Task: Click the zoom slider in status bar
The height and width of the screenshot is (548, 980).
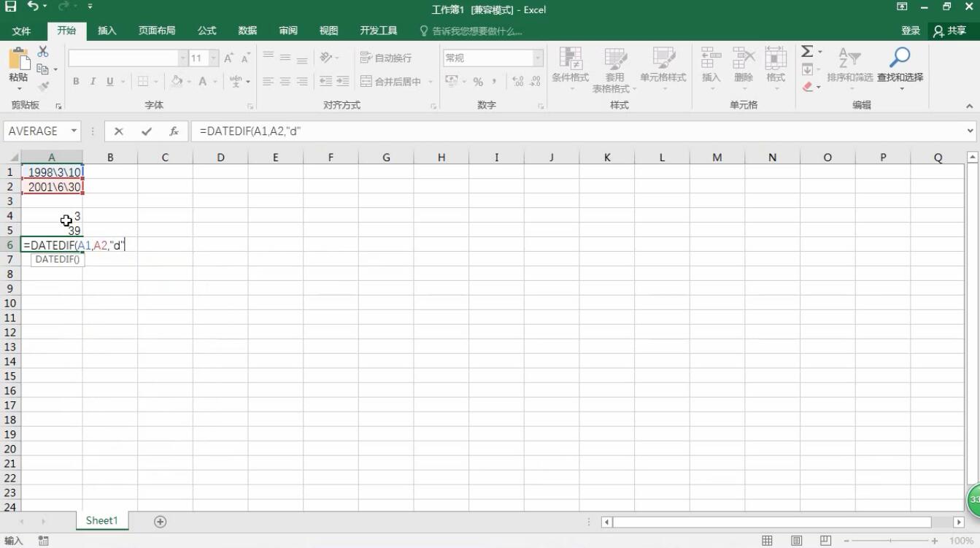Action: tap(890, 541)
